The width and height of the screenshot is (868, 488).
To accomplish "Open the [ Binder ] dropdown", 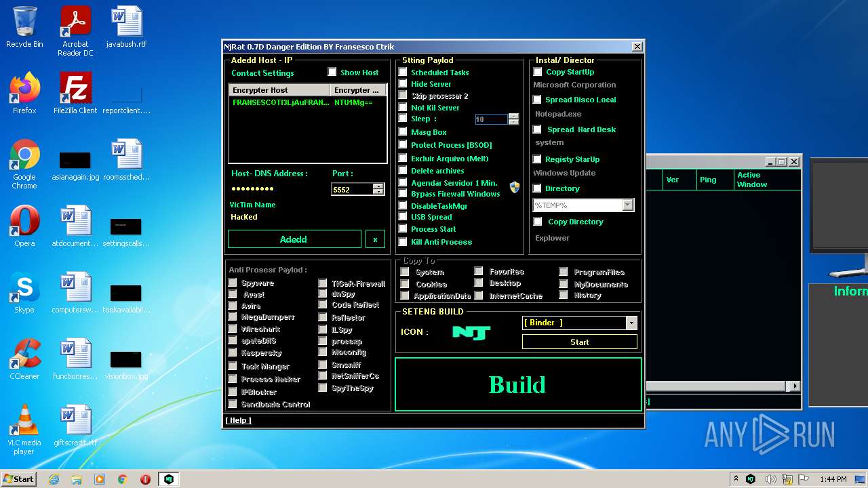I will [x=631, y=323].
